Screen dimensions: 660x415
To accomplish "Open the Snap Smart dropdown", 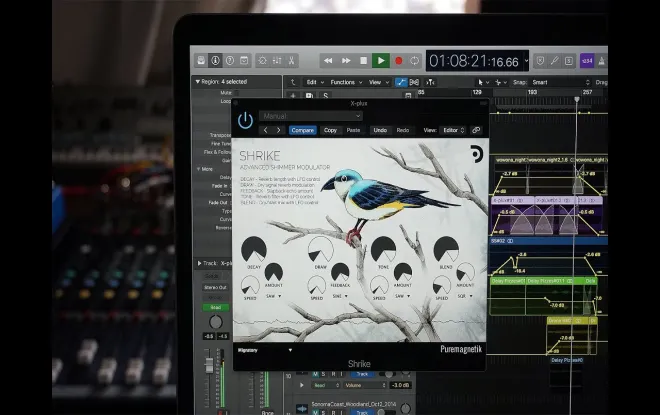I will (560, 82).
